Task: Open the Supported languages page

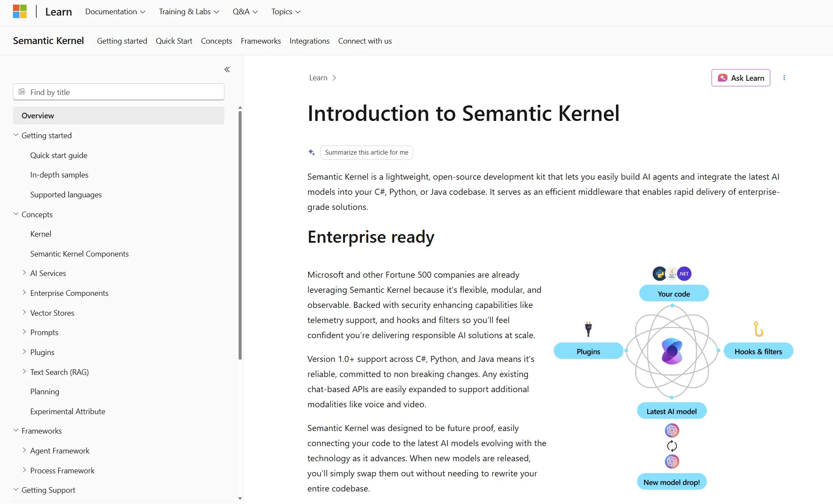Action: click(66, 195)
